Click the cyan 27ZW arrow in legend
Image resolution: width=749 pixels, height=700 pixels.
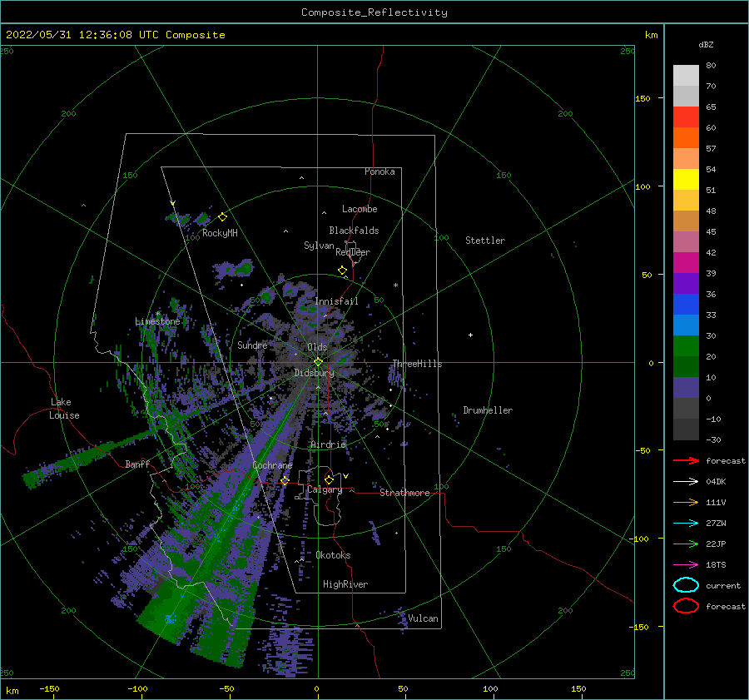tap(686, 524)
